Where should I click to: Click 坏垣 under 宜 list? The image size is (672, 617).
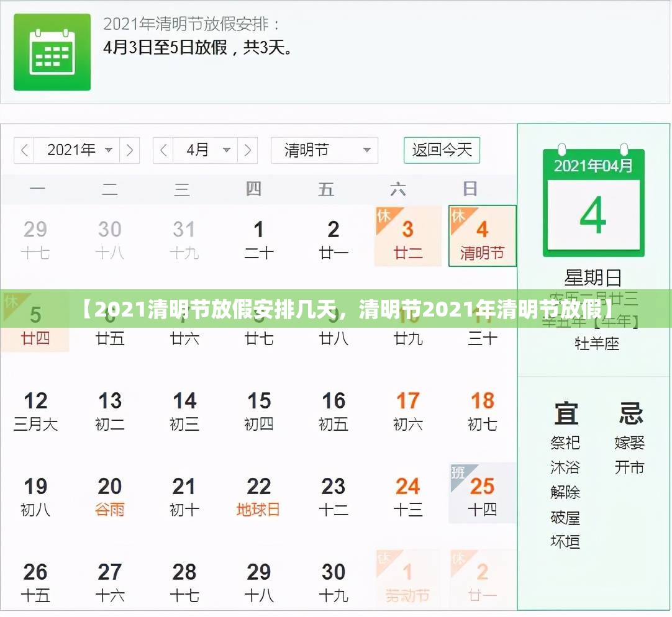565,542
